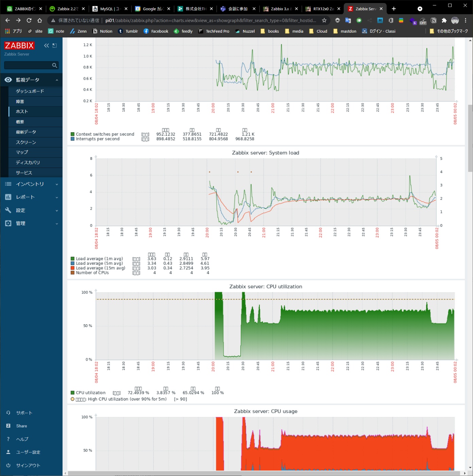Click the 設定 wrench icon
The image size is (473, 476).
tap(8, 210)
